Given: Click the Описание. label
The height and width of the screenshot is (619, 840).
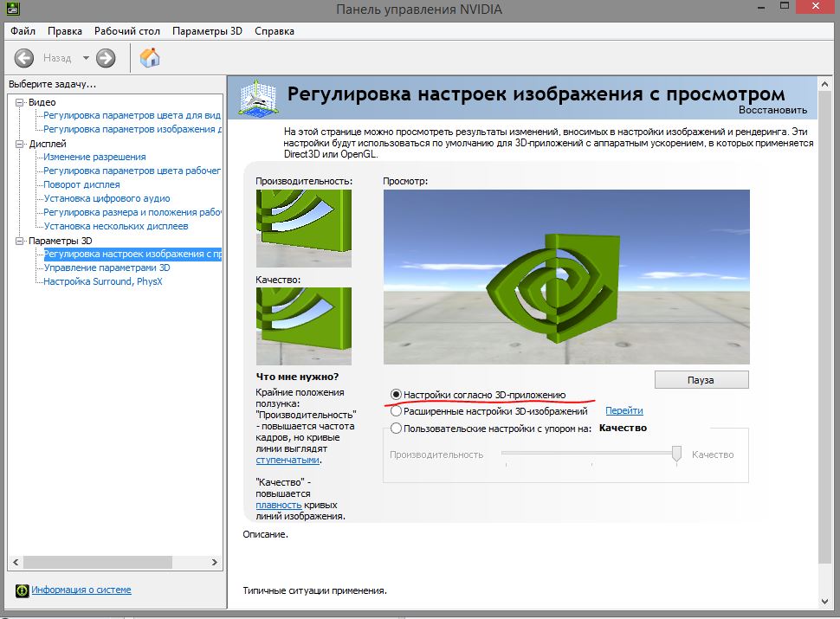Looking at the screenshot, I should click(x=265, y=534).
